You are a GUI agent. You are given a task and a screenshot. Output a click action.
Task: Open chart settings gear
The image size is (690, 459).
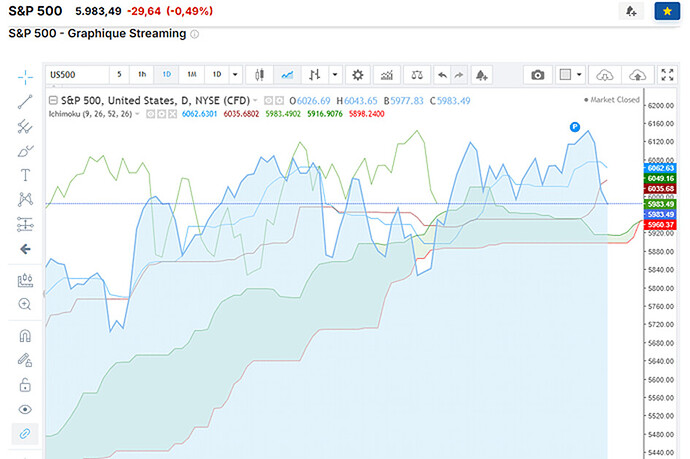358,75
